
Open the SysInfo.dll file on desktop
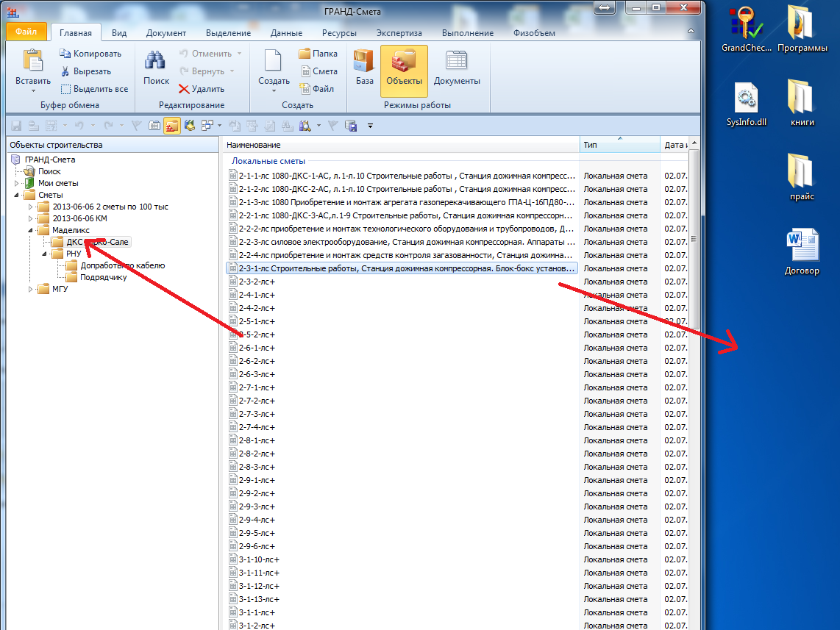pos(747,104)
